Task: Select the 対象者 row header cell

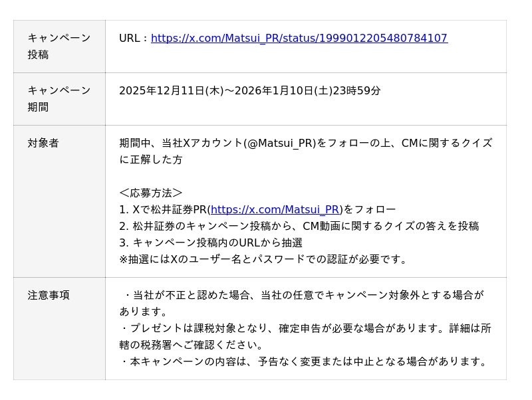Action: (43, 143)
